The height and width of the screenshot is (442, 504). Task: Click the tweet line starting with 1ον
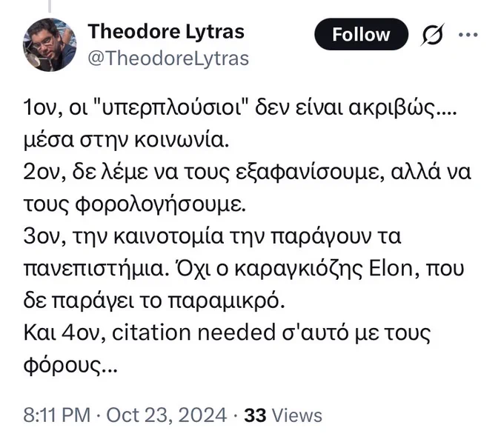pos(240,108)
